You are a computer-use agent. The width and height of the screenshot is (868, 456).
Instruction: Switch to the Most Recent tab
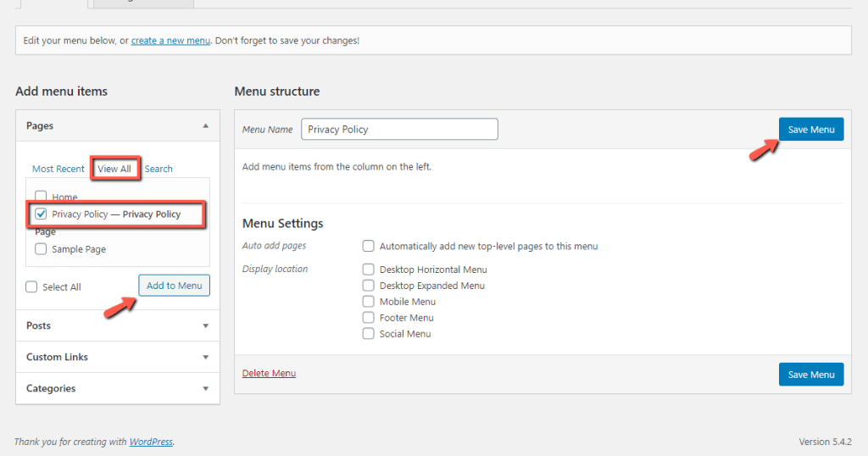[x=58, y=169]
